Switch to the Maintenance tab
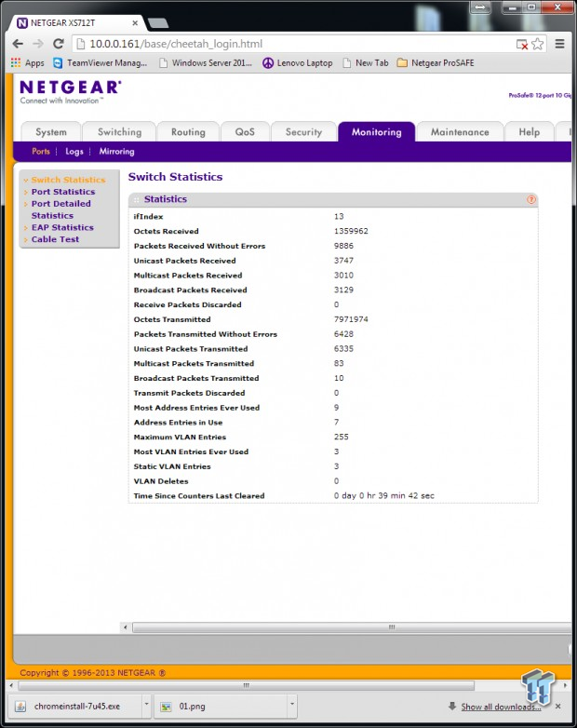The width and height of the screenshot is (577, 728). [460, 132]
